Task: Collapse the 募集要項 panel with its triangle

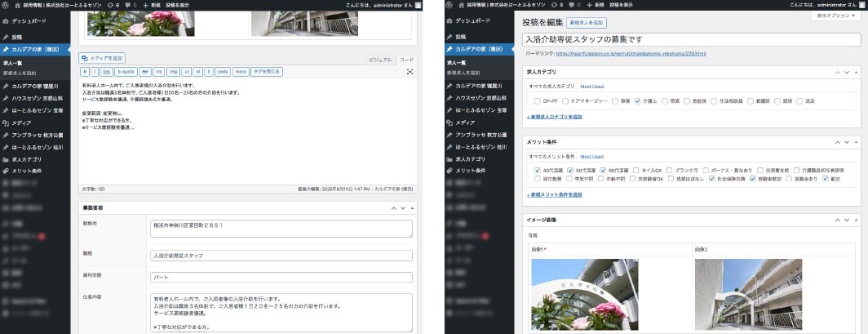Action: click(x=413, y=208)
